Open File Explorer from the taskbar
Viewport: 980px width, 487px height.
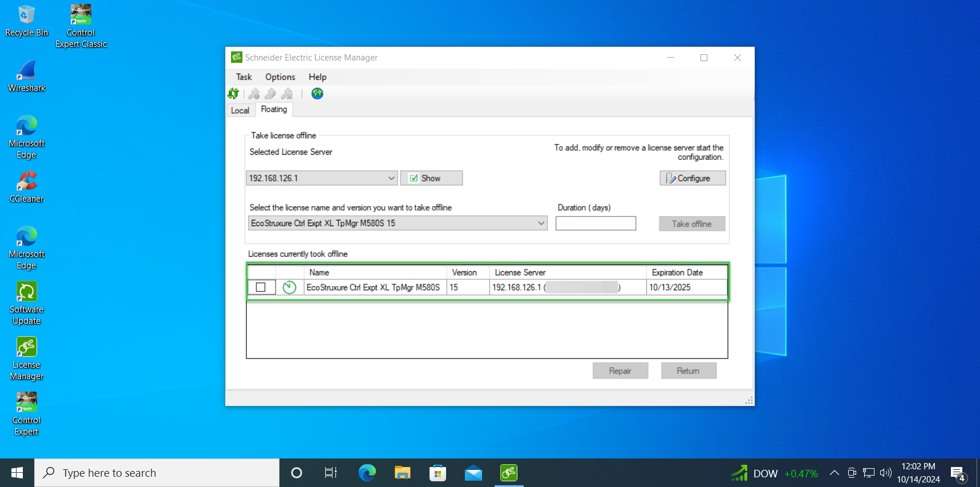tap(403, 473)
